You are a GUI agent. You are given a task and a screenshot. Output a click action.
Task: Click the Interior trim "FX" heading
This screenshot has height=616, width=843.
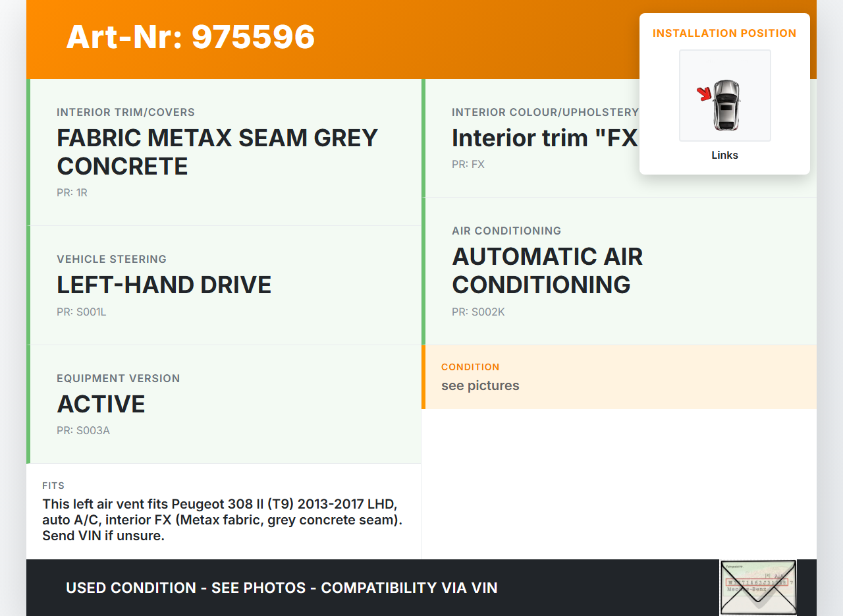[x=545, y=138]
